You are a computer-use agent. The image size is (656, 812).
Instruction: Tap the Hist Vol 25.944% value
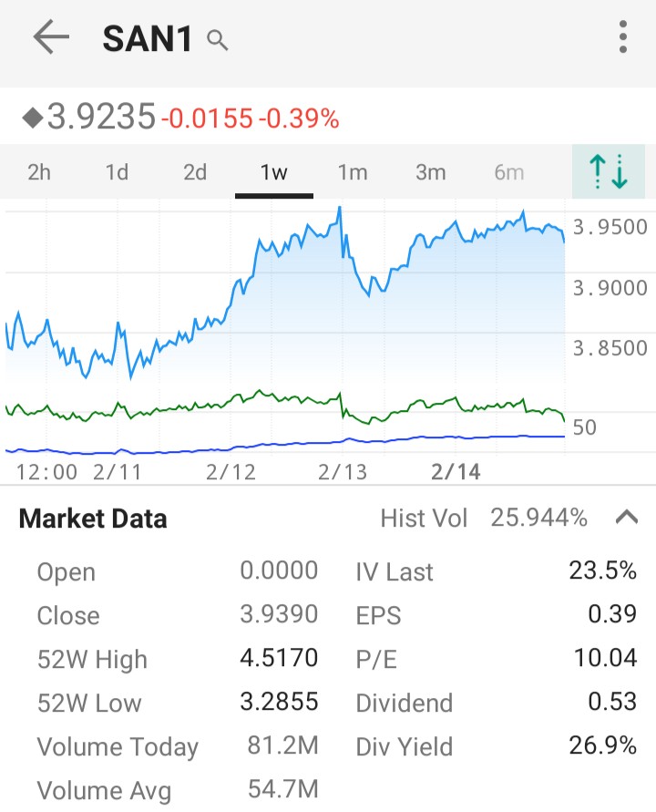click(538, 518)
